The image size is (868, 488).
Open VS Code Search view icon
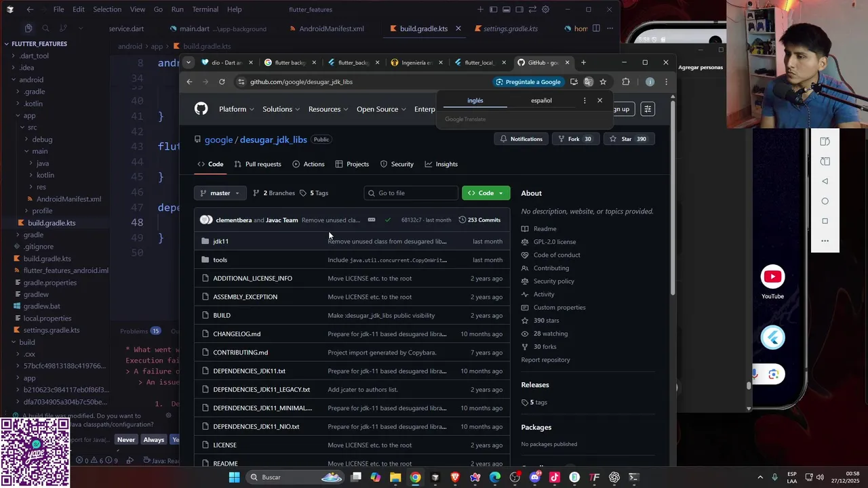click(x=45, y=28)
